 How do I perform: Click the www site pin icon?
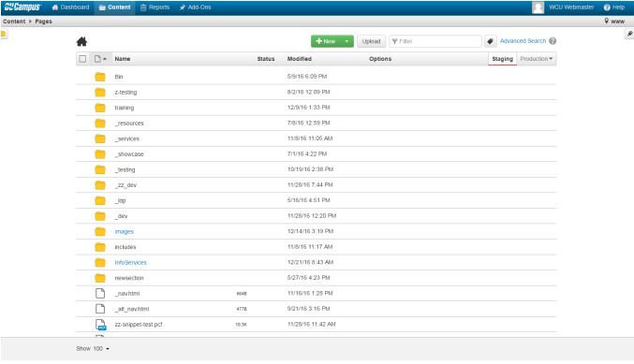(x=606, y=21)
